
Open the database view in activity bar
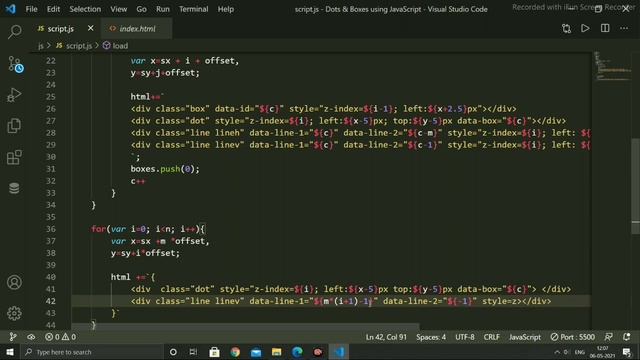14,188
